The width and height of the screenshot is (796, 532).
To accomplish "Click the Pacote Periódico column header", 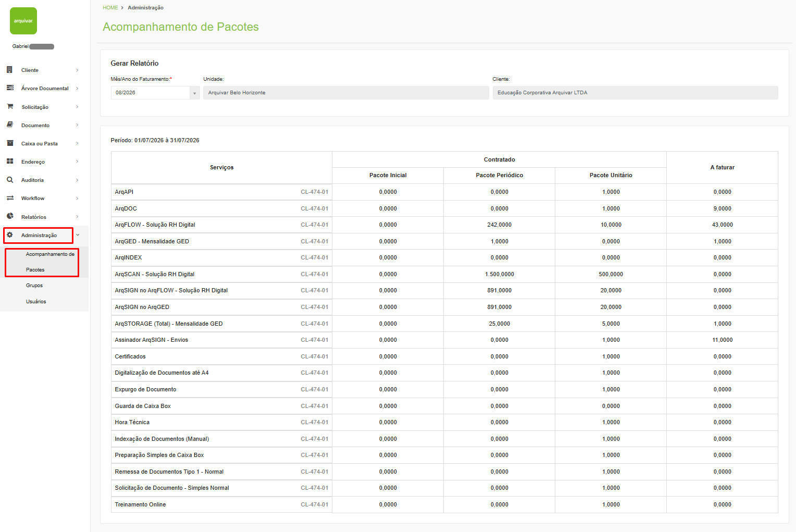I will (500, 175).
